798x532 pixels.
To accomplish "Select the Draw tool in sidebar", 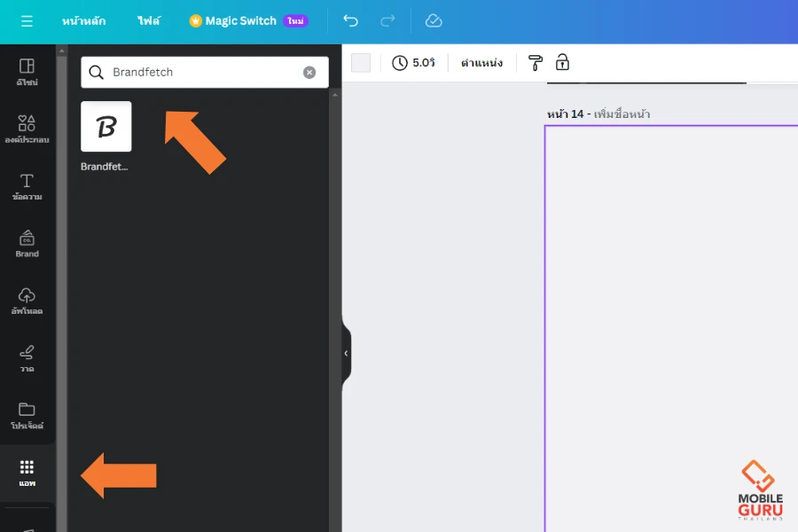I will click(27, 357).
